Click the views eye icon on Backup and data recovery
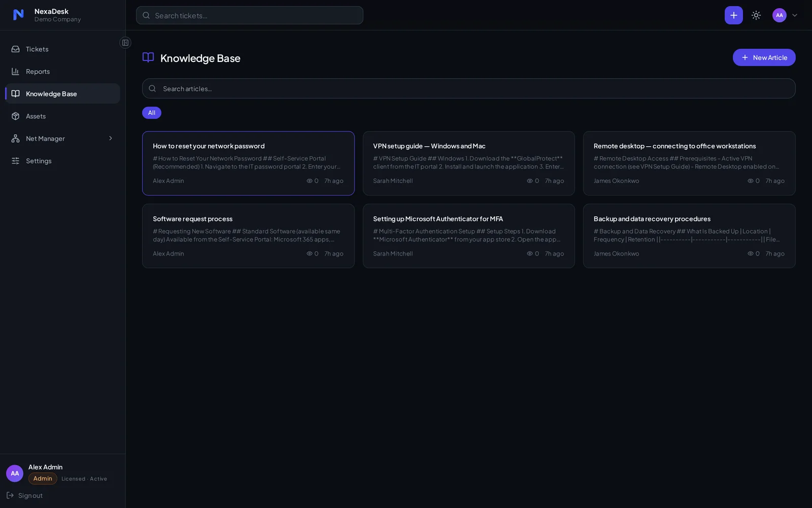The image size is (812, 508). pos(751,253)
